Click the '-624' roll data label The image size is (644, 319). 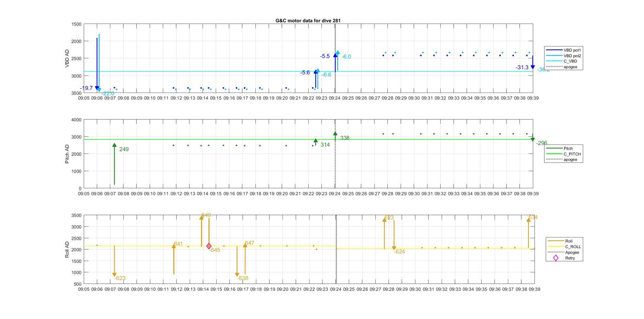[x=399, y=251]
